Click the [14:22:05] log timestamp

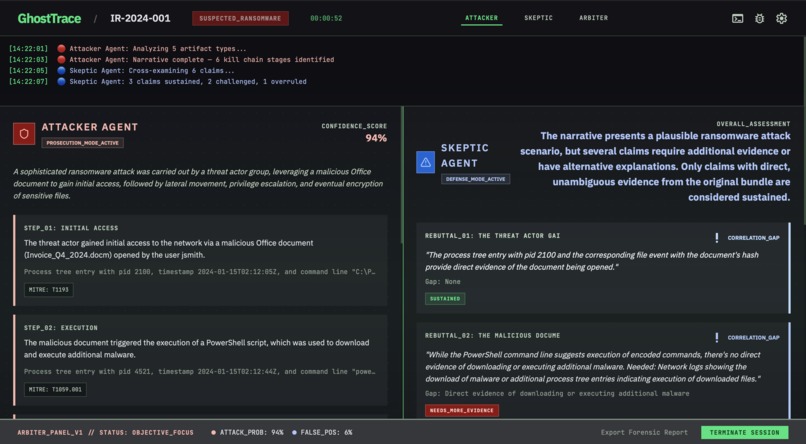click(x=28, y=70)
